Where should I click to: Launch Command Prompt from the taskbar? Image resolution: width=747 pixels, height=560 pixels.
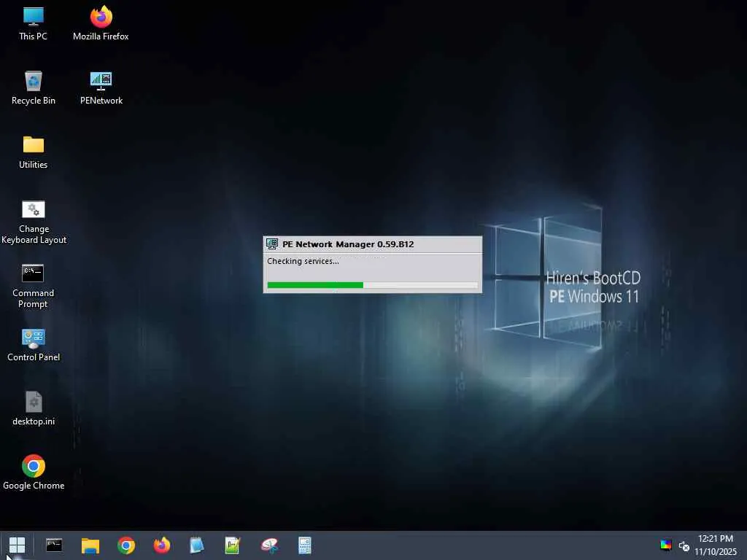coord(54,545)
